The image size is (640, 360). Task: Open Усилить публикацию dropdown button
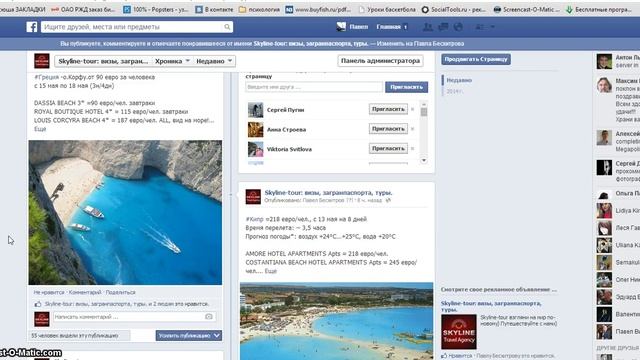coord(189,336)
